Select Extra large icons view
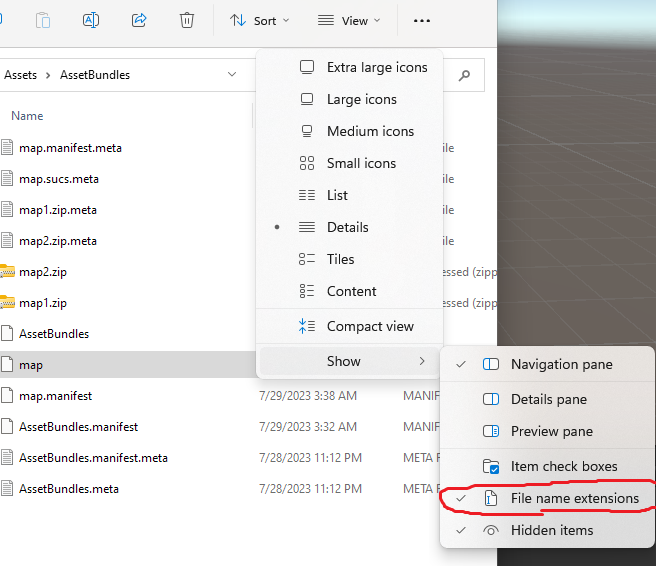The width and height of the screenshot is (656, 566). coord(349,67)
